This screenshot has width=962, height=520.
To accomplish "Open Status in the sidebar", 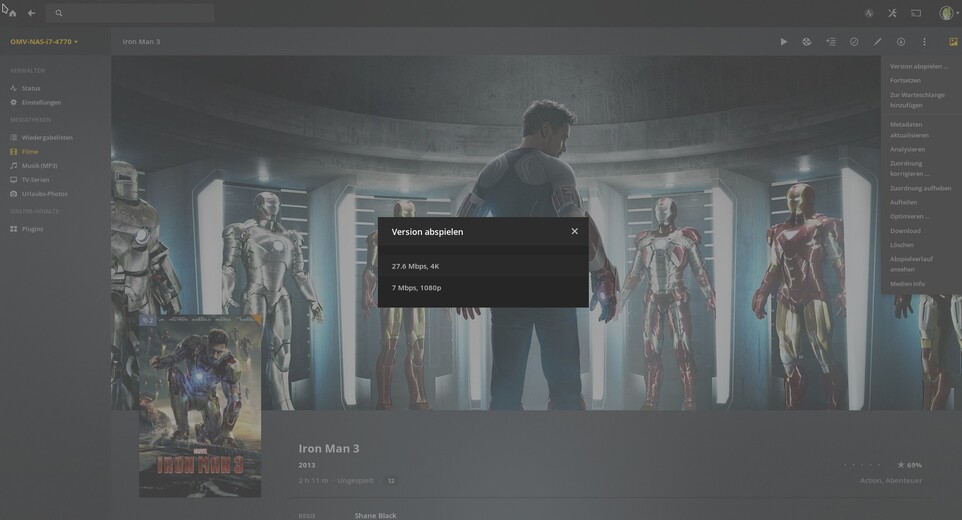I will tap(31, 88).
